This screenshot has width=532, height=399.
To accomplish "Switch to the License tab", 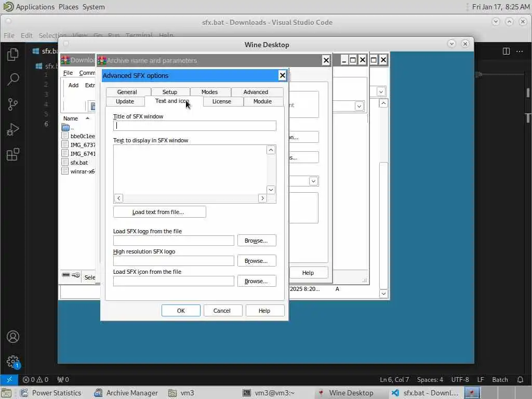I will [x=221, y=101].
